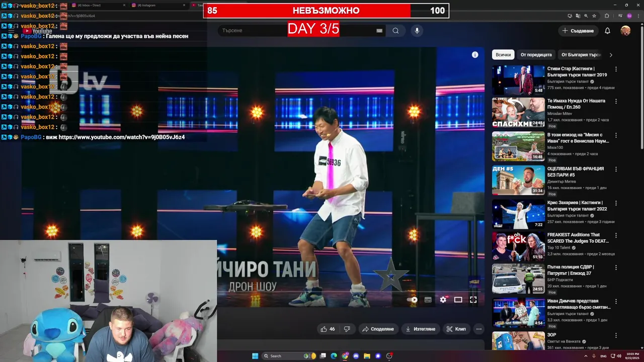
Task: Open on-screen keyboard icon in search box
Action: tap(379, 31)
